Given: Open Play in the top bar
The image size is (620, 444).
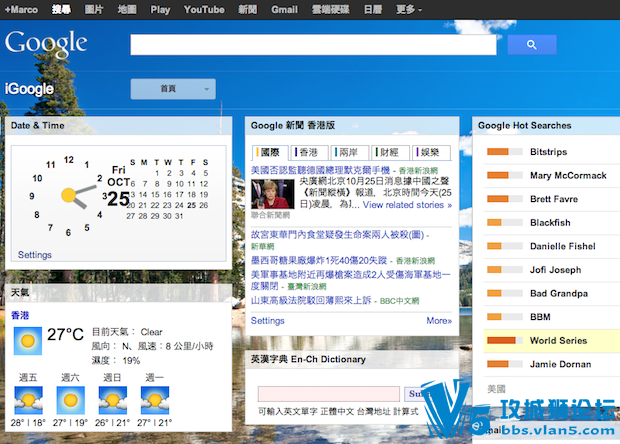Looking at the screenshot, I should pyautogui.click(x=160, y=9).
